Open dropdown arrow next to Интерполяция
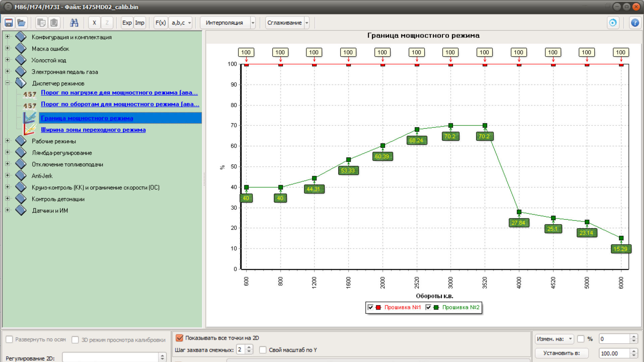The image size is (644, 362). click(253, 23)
